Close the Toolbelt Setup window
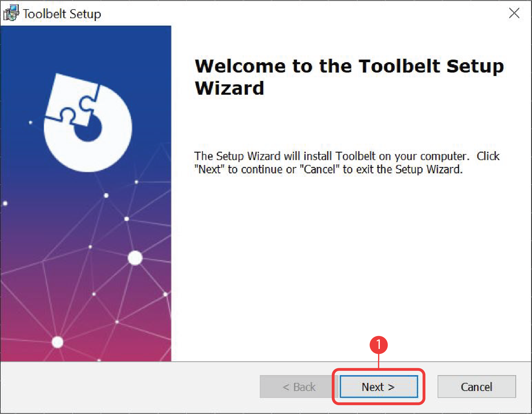Screen dimensions: 532x414 (x=514, y=13)
